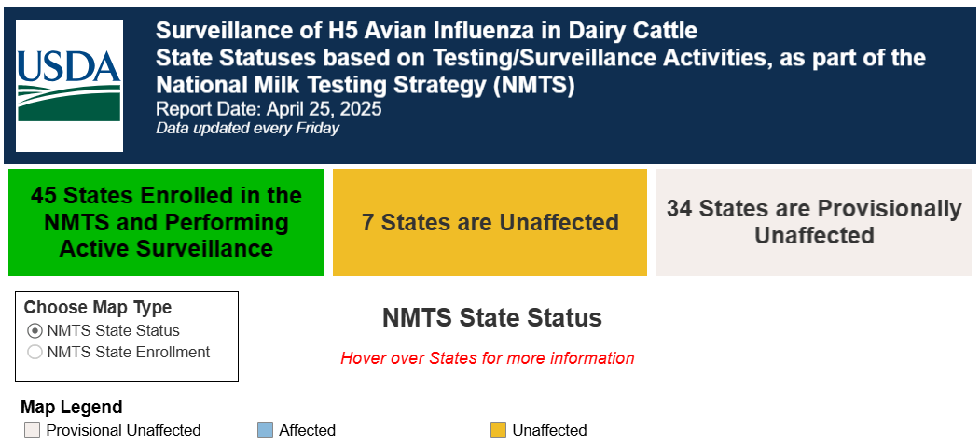Click the Affected legend label
The width and height of the screenshot is (980, 445).
point(308,431)
